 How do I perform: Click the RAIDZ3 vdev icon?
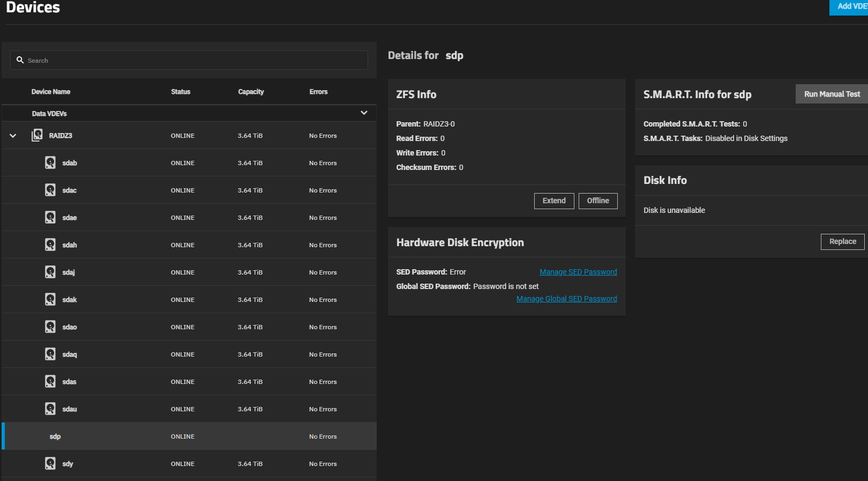(x=37, y=135)
